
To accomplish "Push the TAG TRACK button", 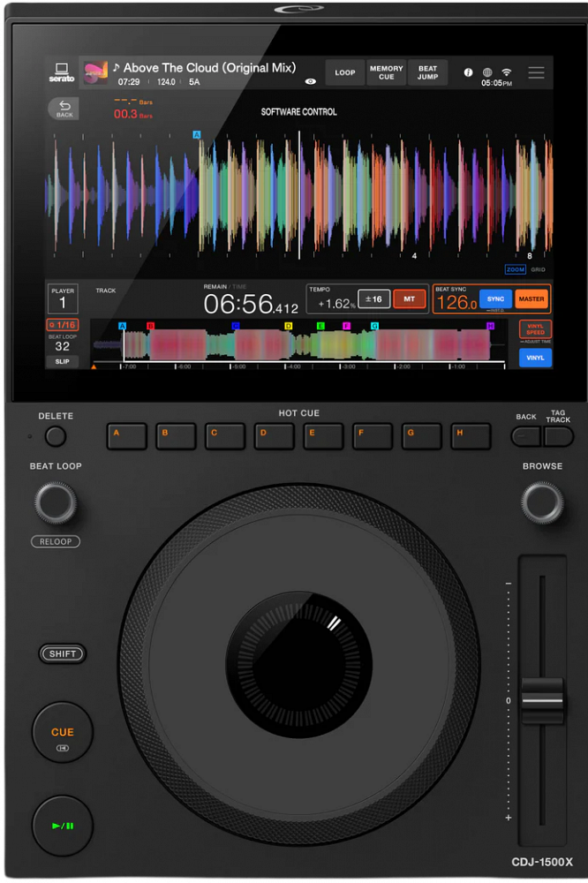I will click(558, 436).
